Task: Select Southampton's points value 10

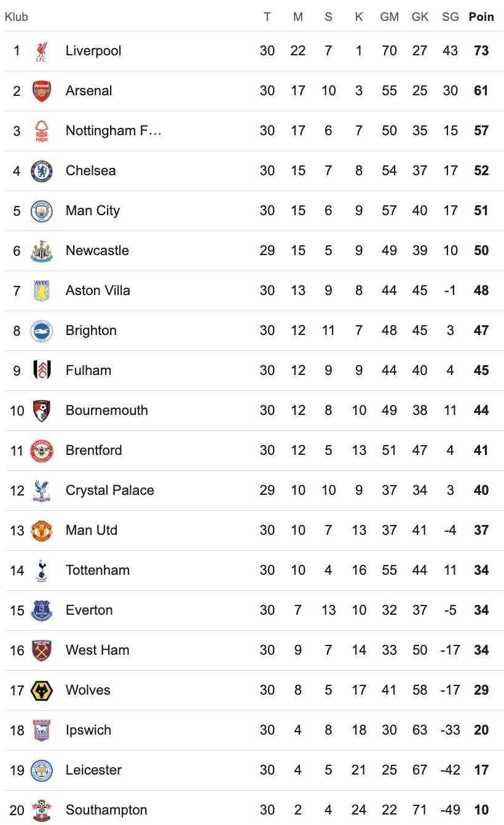Action: click(481, 810)
